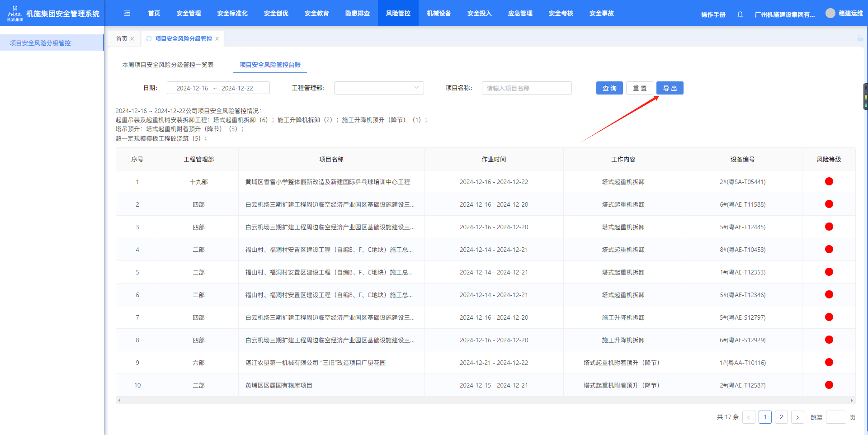Open the 操作手册 link

[x=713, y=14]
